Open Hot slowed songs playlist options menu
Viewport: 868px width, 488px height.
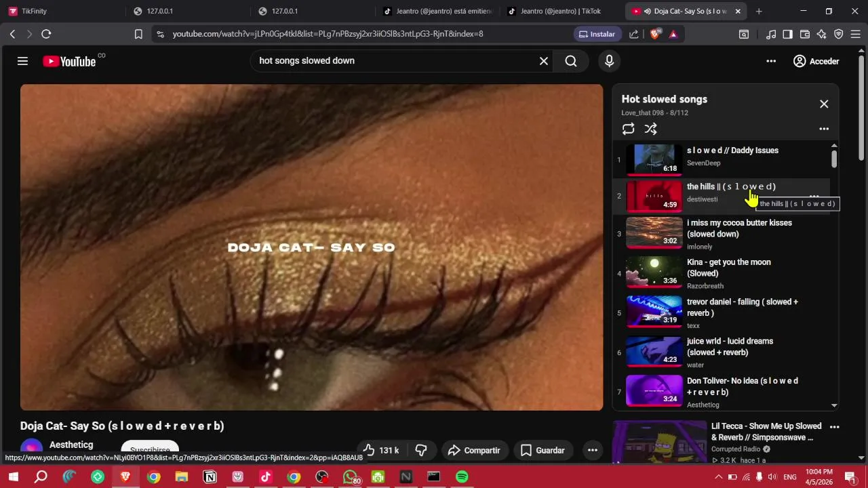[x=824, y=129]
